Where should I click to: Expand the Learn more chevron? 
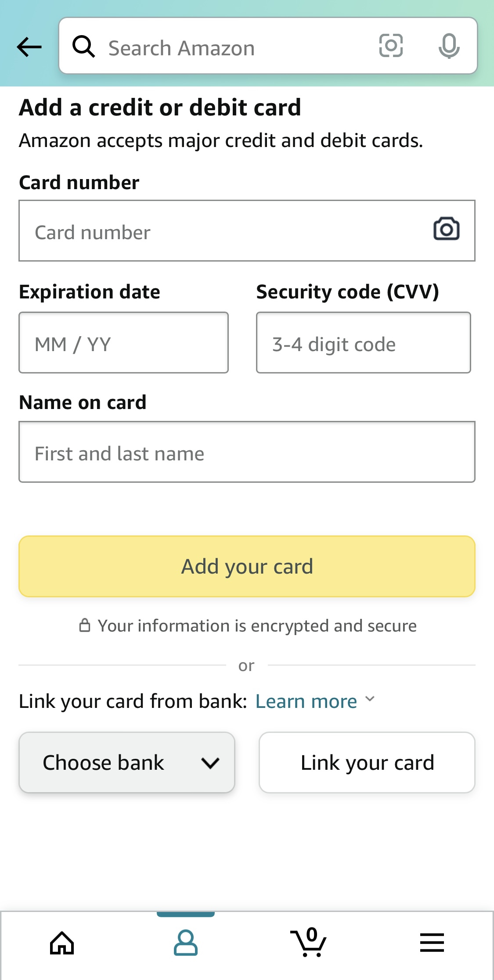tap(370, 699)
